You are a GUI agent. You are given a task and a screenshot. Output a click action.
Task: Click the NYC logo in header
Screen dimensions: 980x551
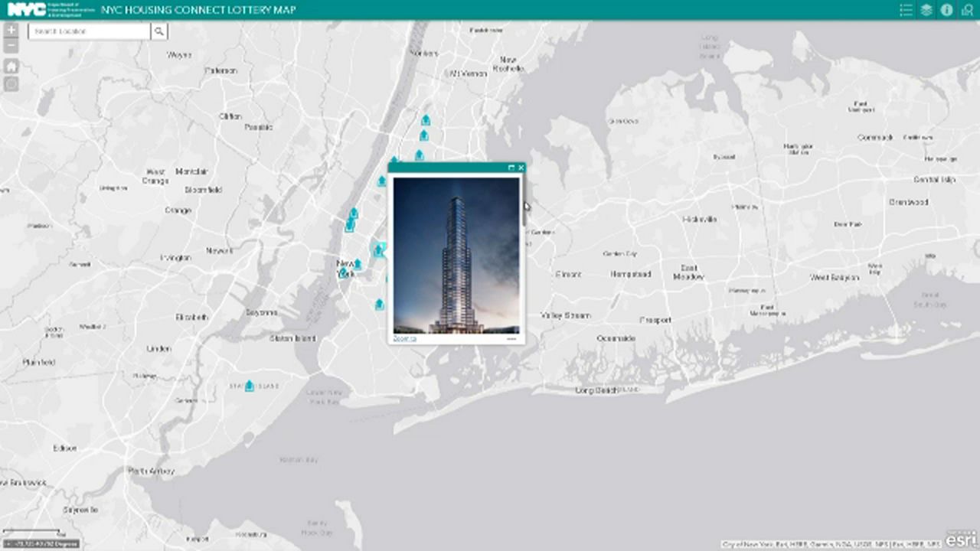(24, 10)
